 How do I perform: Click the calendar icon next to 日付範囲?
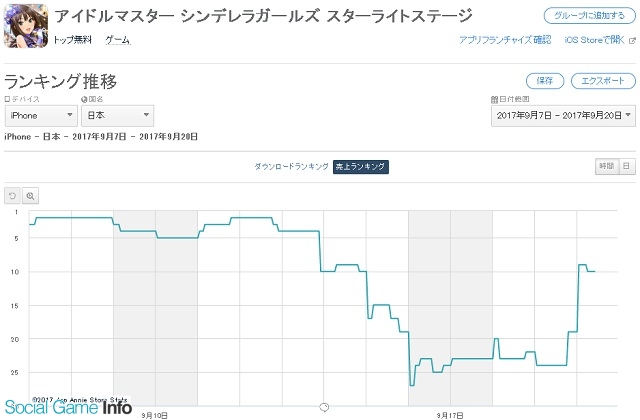494,99
